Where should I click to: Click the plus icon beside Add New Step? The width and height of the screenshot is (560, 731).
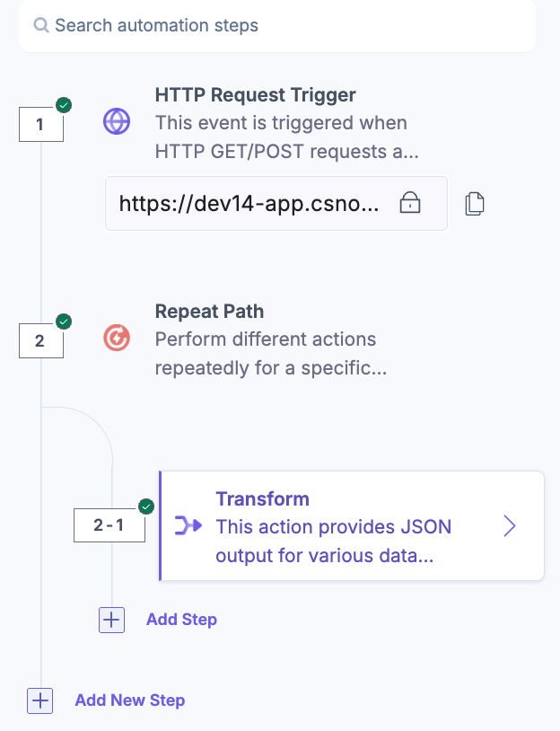(x=39, y=700)
